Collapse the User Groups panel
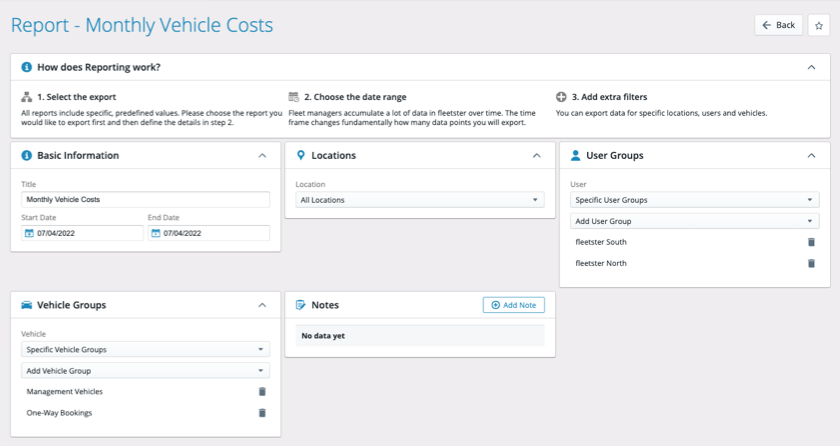The width and height of the screenshot is (840, 446). pos(811,156)
